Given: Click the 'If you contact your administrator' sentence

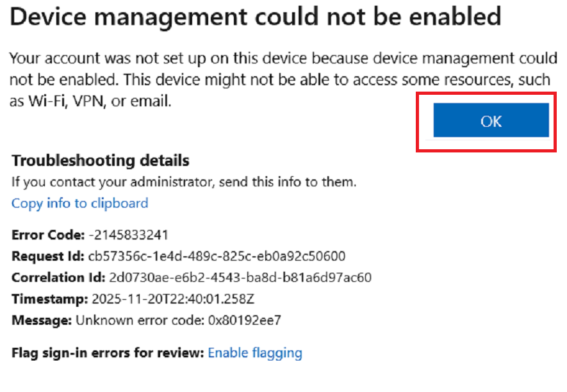Looking at the screenshot, I should tap(183, 182).
